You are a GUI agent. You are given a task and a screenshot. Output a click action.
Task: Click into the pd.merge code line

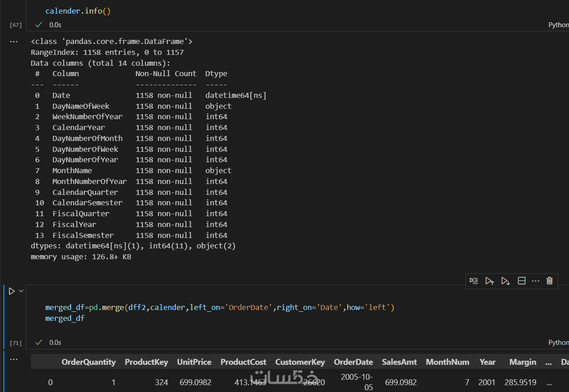tap(218, 308)
